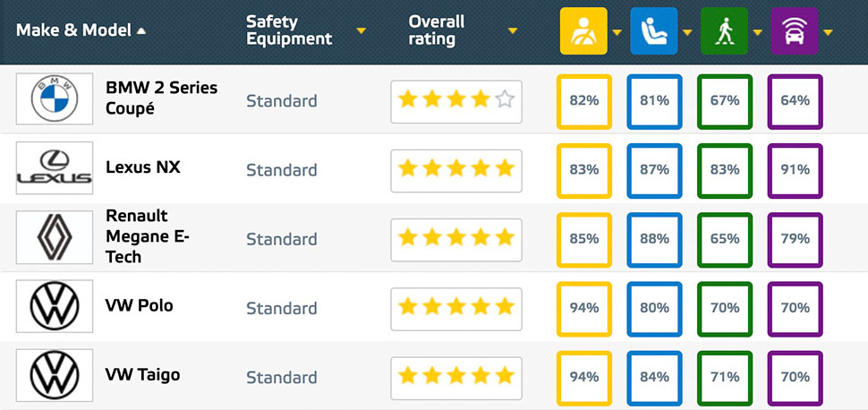
Task: Open the Renault Megane E-Tech link
Action: [x=148, y=236]
